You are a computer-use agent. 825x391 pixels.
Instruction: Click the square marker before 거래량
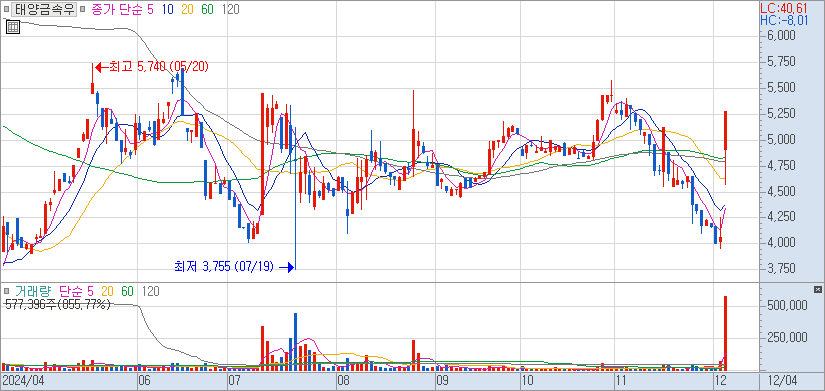6,290
